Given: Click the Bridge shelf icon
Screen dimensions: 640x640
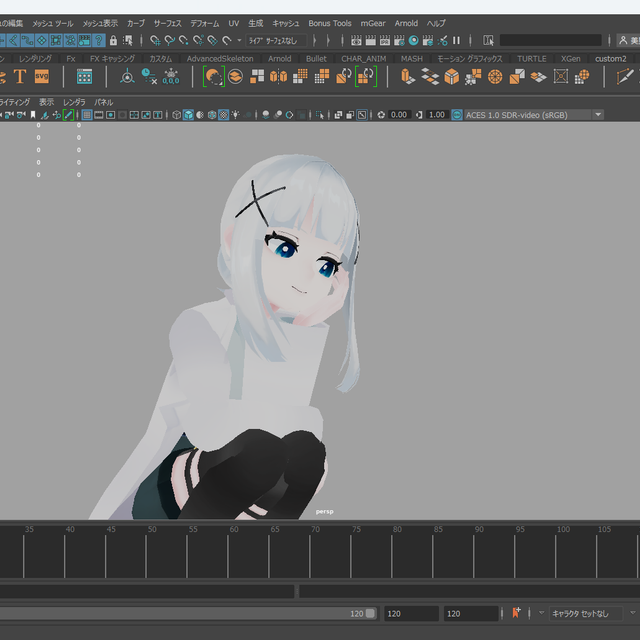Looking at the screenshot, I should tap(430, 76).
